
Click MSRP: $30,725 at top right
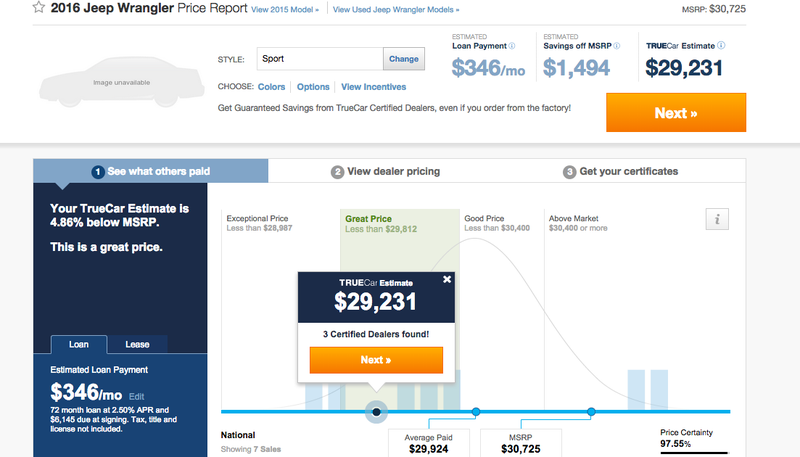click(714, 9)
